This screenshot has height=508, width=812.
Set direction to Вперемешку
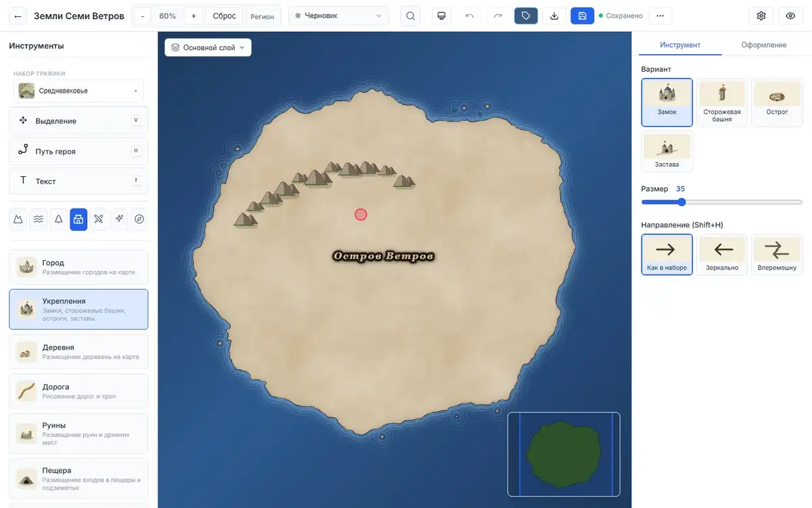(x=777, y=255)
